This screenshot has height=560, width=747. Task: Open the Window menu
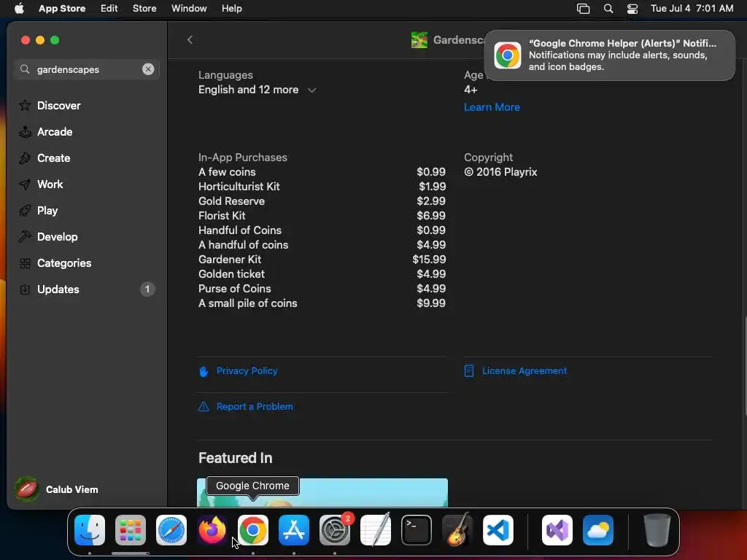pos(189,8)
